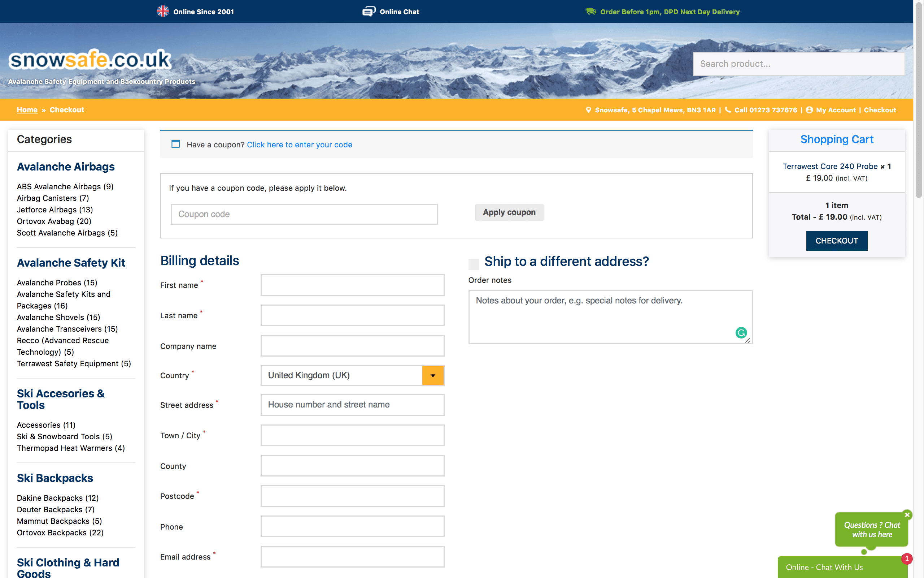Focus the Last name field

click(x=352, y=315)
